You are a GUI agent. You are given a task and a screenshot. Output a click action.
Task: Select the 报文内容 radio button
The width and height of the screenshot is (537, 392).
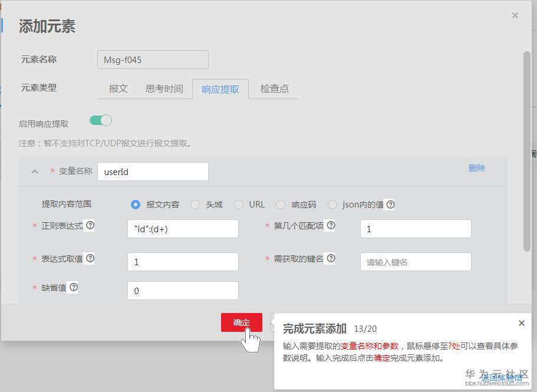pos(135,205)
